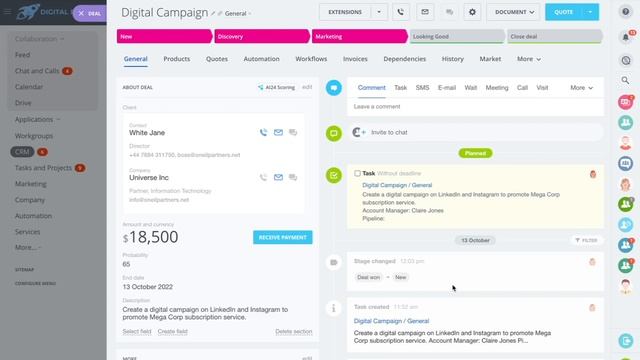Select the New stage
Screen dimensions: 640x360
[164, 36]
